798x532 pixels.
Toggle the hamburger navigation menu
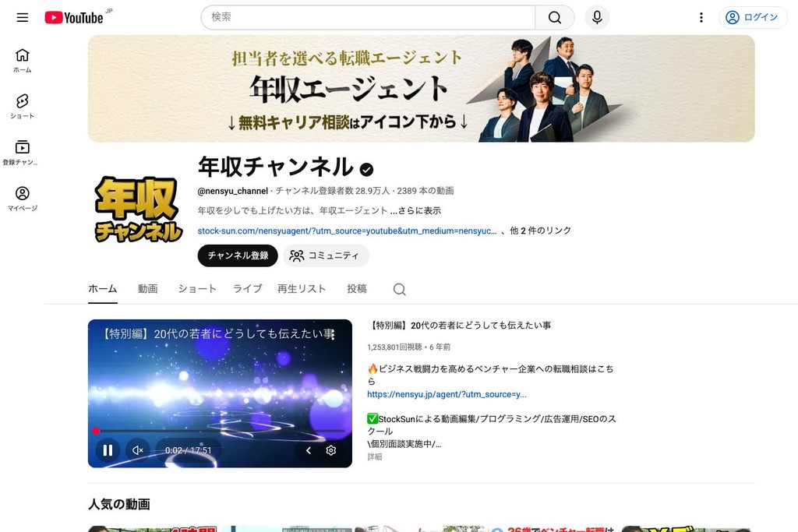(x=22, y=17)
